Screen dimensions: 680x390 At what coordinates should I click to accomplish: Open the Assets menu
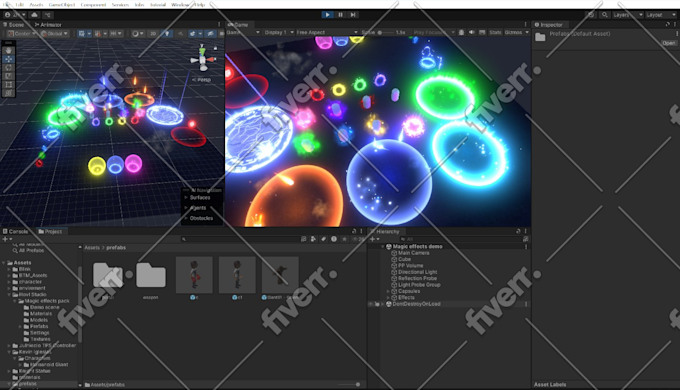coord(36,4)
